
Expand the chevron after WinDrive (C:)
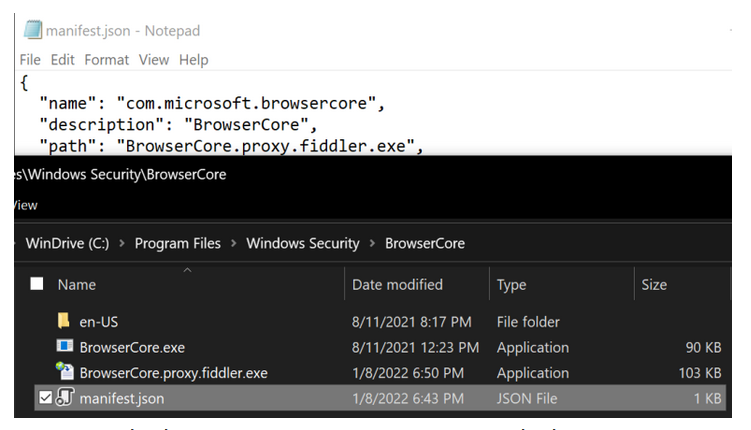[121, 243]
